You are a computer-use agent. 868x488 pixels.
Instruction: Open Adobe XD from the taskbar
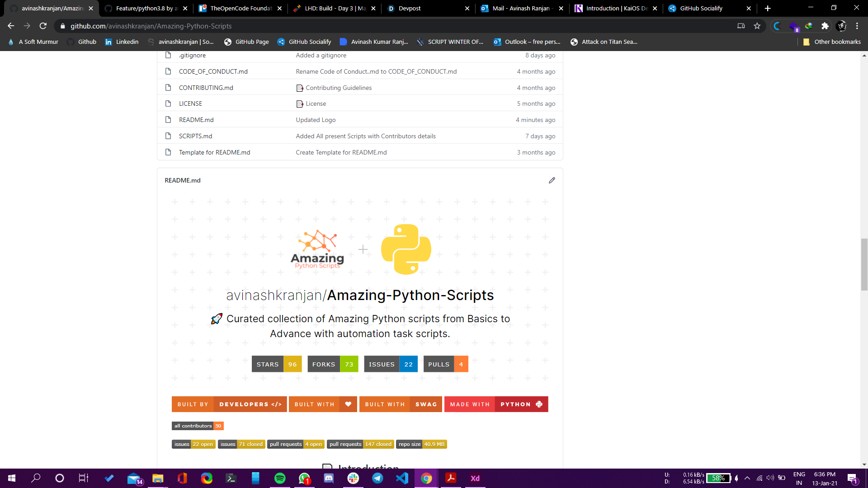475,478
